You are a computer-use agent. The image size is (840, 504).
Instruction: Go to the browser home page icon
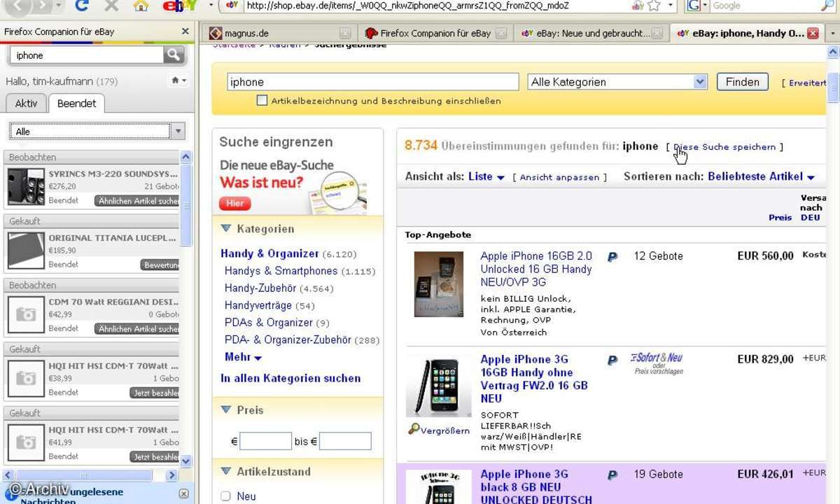tap(141, 6)
